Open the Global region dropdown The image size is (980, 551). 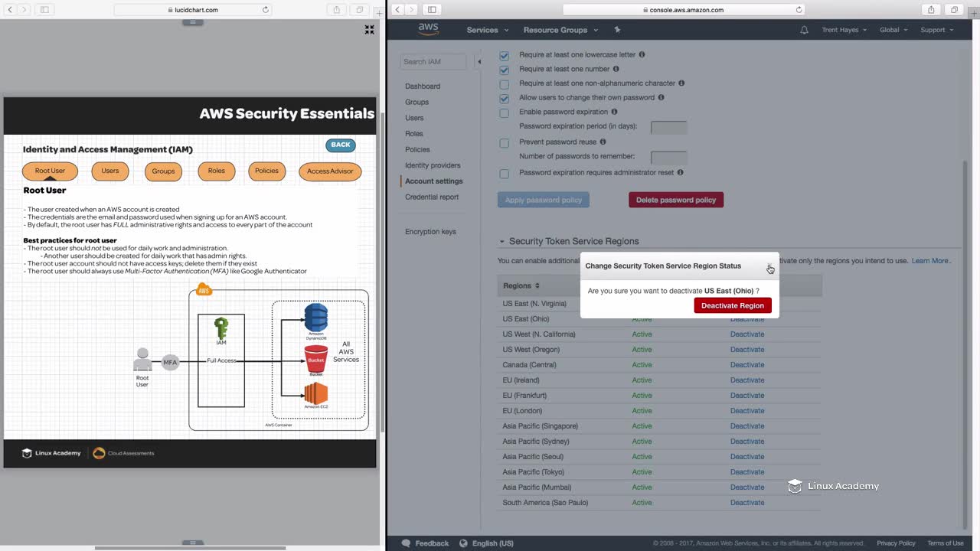click(x=893, y=30)
